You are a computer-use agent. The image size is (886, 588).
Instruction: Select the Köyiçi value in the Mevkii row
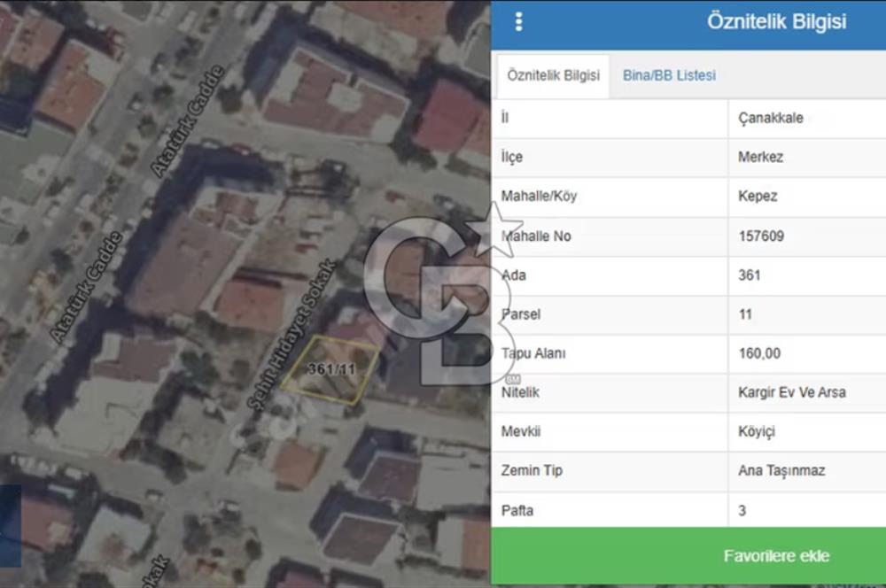pyautogui.click(x=758, y=431)
